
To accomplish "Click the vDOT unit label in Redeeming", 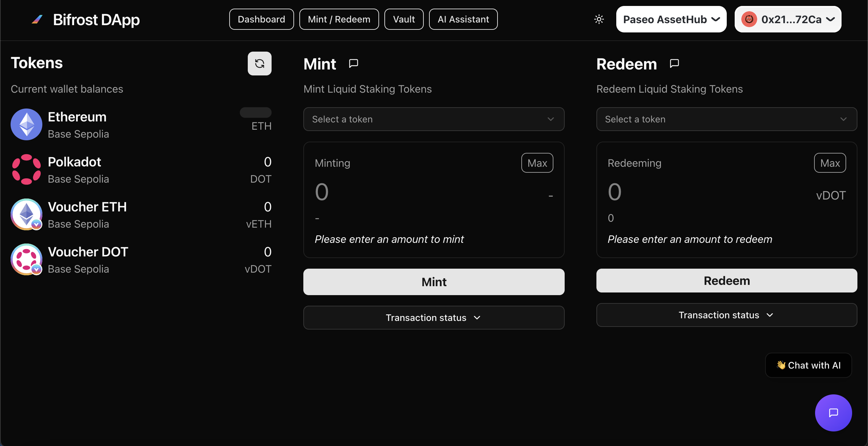I will (x=831, y=196).
